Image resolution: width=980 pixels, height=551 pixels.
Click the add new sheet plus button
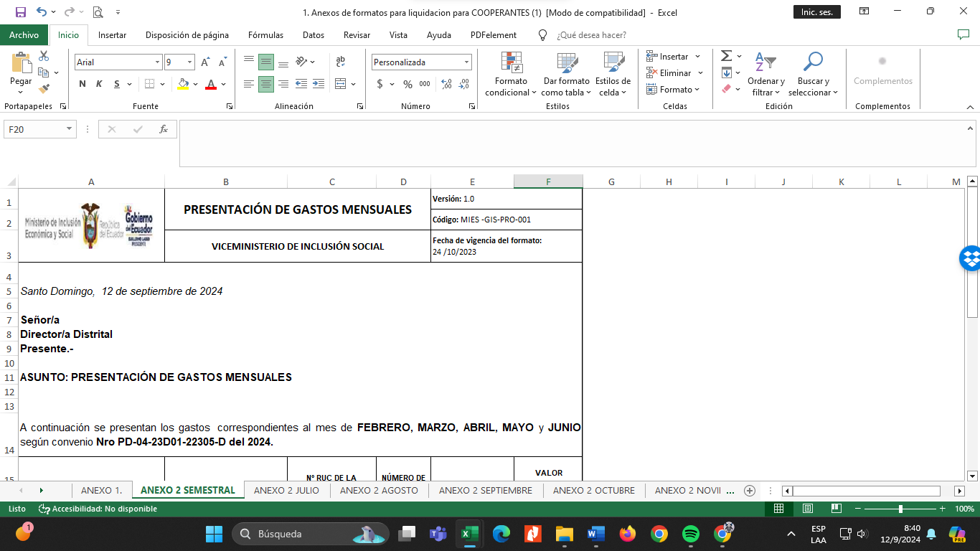tap(750, 491)
